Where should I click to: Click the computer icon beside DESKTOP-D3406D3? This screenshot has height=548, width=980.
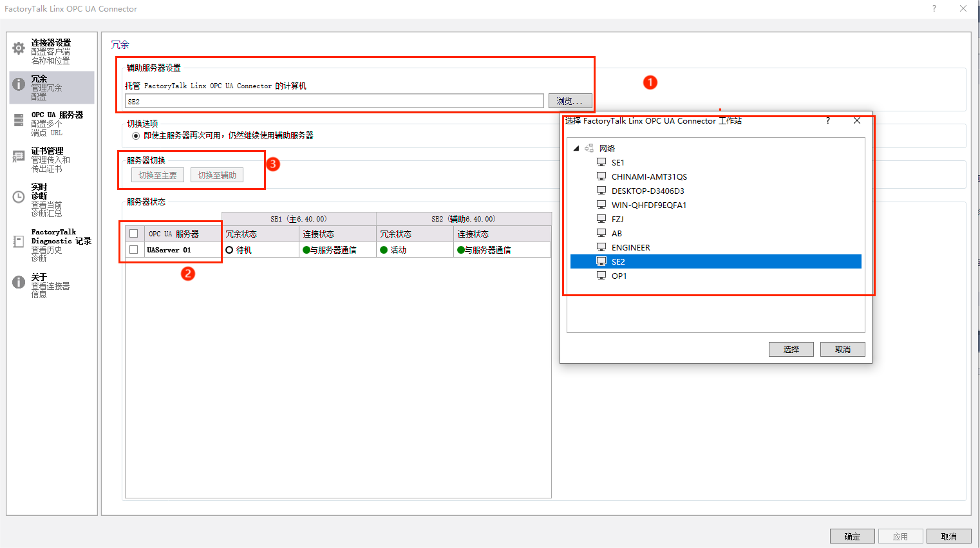click(601, 191)
